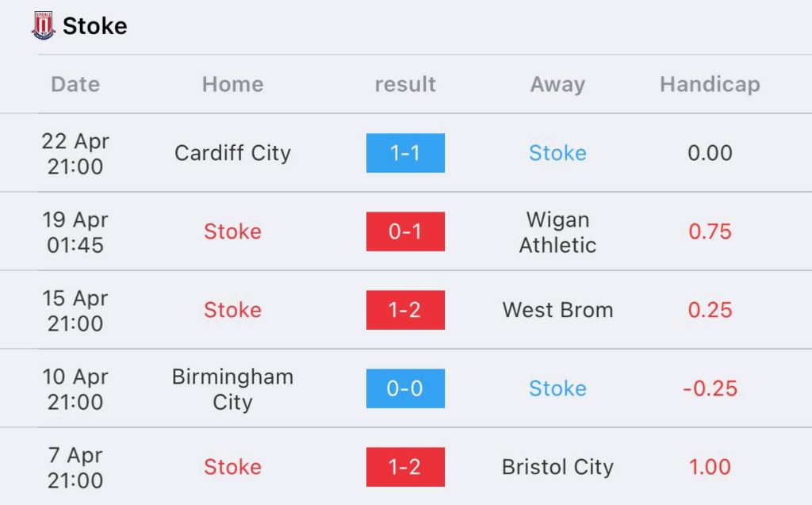Select the 22 Apr 21:00 match date

(x=75, y=153)
